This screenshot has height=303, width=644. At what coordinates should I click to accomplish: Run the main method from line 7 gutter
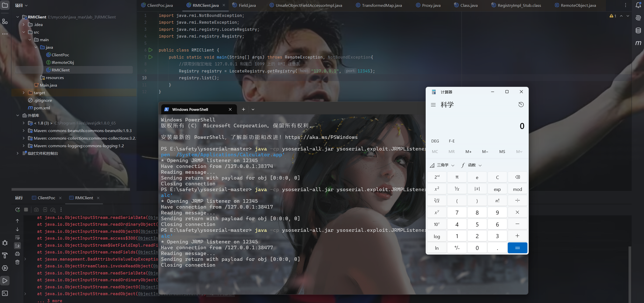point(151,57)
